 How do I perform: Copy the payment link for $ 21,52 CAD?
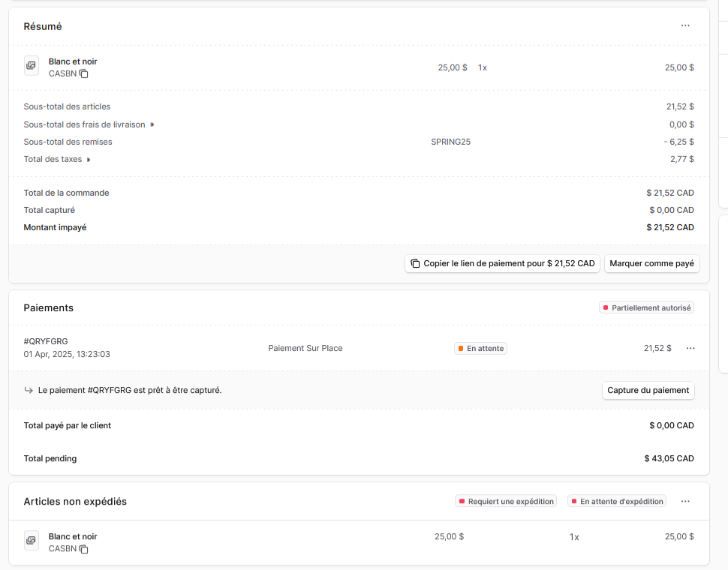pyautogui.click(x=502, y=263)
